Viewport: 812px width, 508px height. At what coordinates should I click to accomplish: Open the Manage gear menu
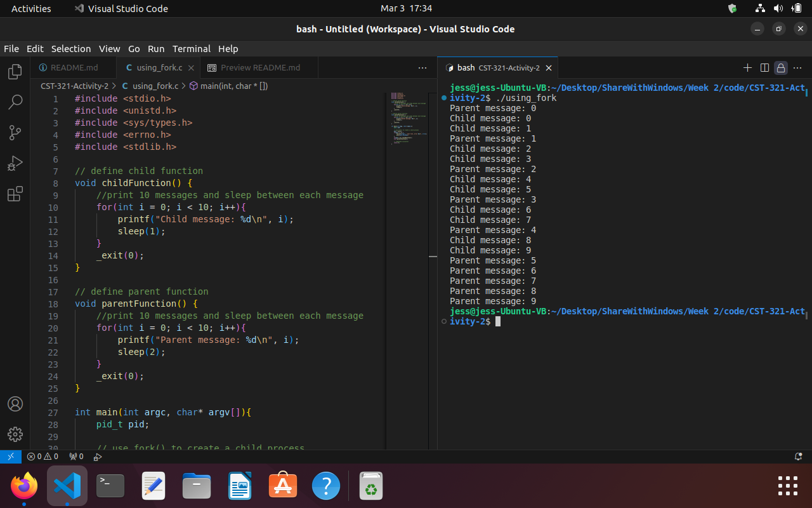15,434
